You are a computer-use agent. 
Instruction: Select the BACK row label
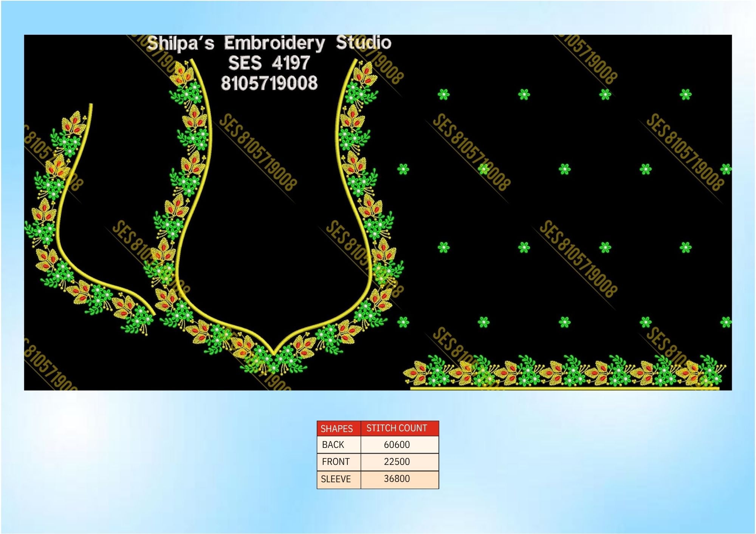[x=333, y=445]
